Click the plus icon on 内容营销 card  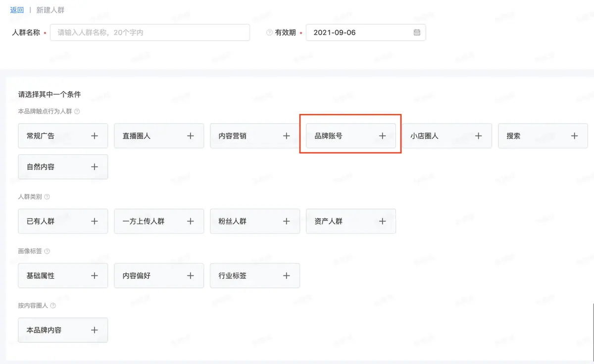(x=287, y=136)
